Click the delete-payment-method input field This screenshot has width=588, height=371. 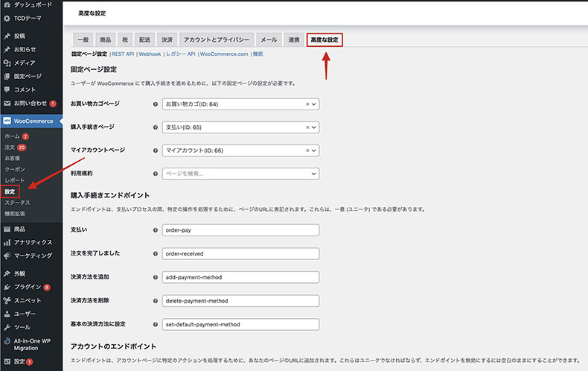pos(240,301)
